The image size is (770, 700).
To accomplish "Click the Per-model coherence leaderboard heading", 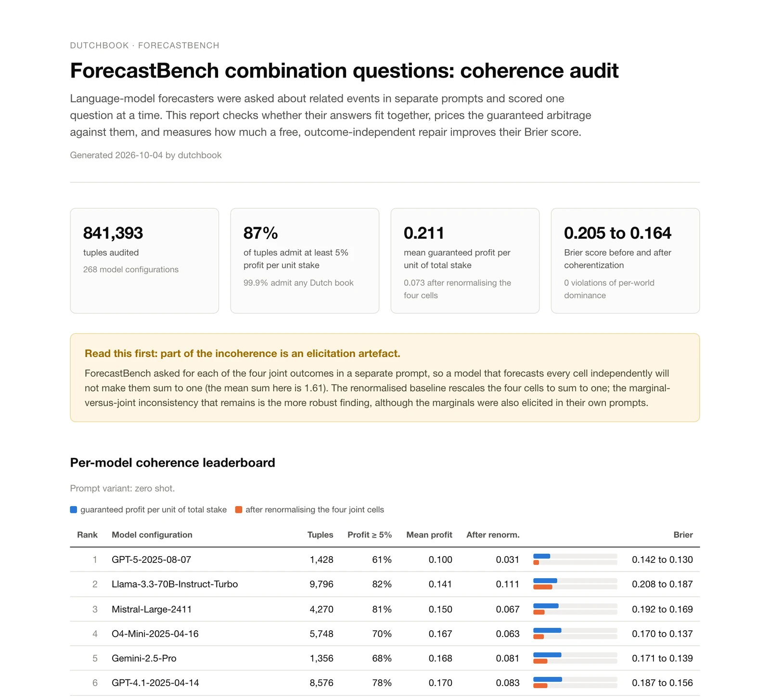I will (173, 462).
